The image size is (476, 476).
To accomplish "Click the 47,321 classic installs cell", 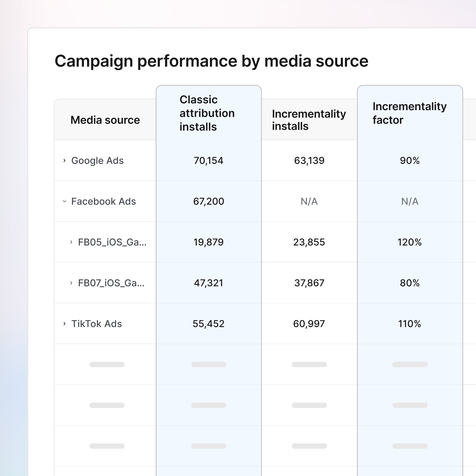I will [209, 283].
